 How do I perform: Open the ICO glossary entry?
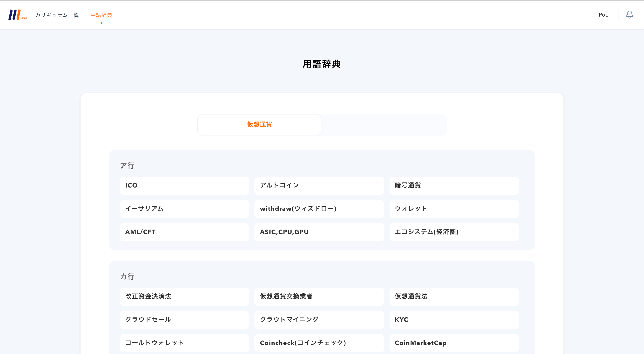click(x=184, y=185)
